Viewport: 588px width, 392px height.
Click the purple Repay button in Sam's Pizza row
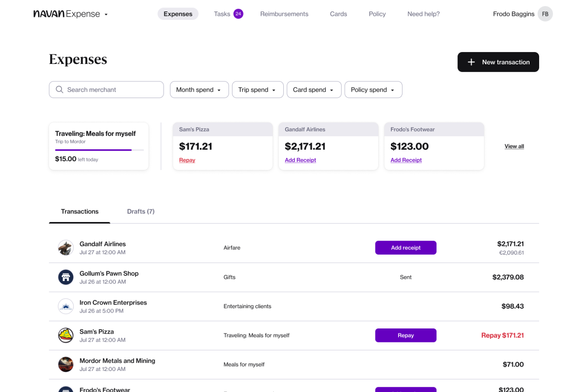click(406, 335)
